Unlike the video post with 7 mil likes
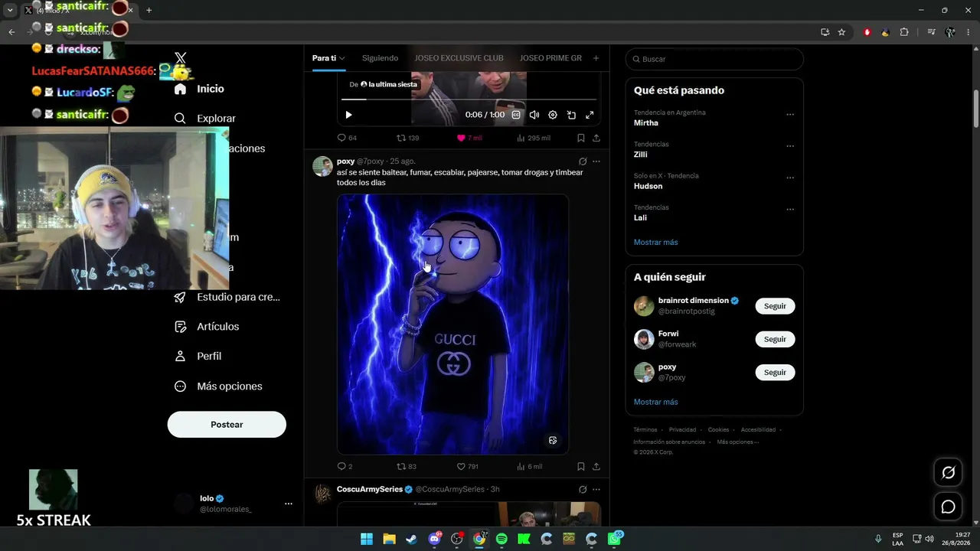The width and height of the screenshot is (980, 551). tap(469, 138)
